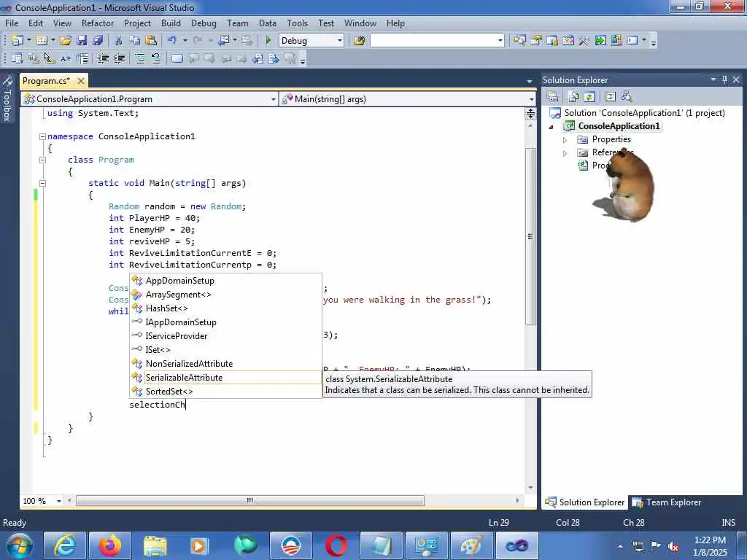Click the editor horizontal scrollbar thumb
The height and width of the screenshot is (560, 747).
pyautogui.click(x=250, y=501)
